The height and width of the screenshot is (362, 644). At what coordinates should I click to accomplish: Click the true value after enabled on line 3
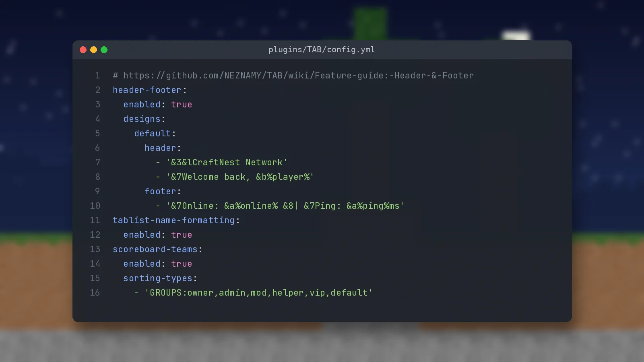coord(182,105)
